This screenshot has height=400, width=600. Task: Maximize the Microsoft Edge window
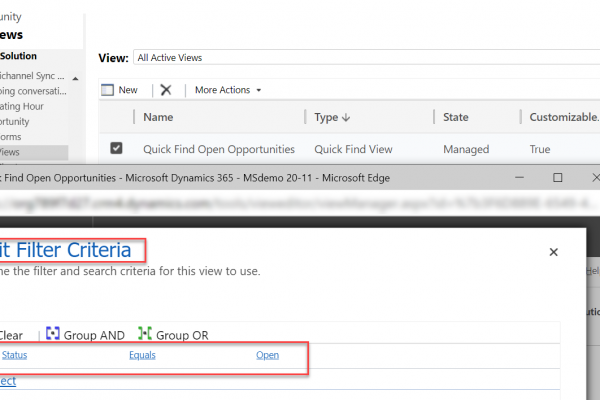558,178
